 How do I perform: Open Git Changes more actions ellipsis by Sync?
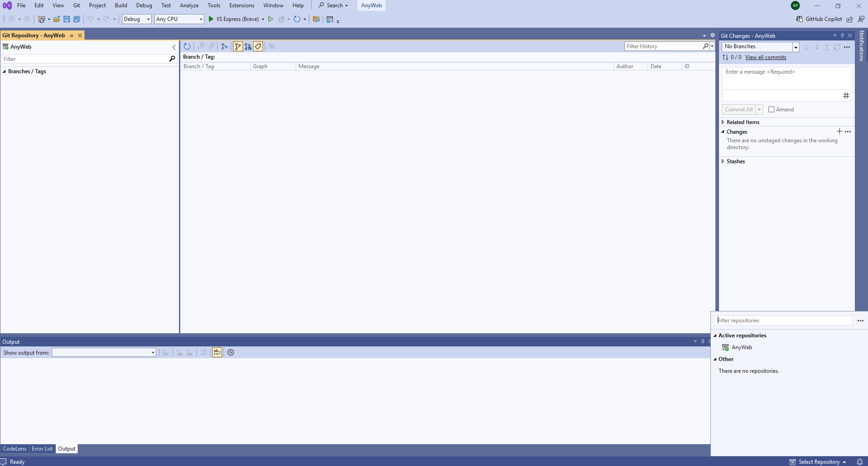pyautogui.click(x=847, y=47)
